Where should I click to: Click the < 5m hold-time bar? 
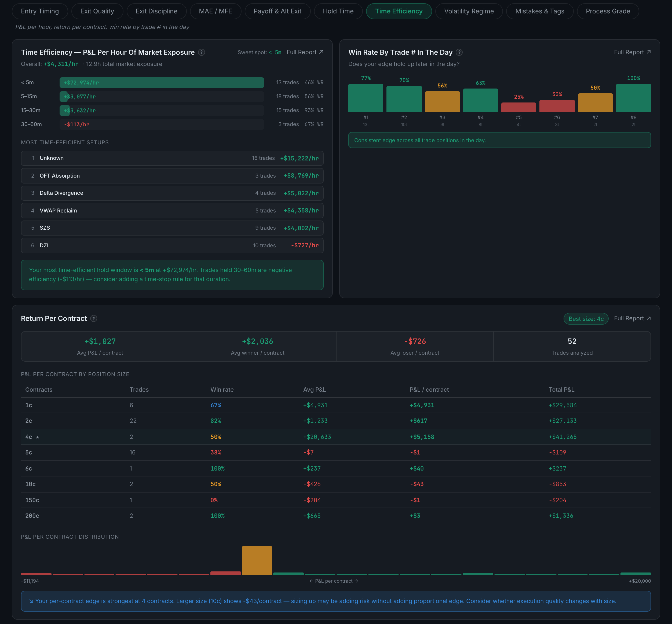tap(162, 83)
